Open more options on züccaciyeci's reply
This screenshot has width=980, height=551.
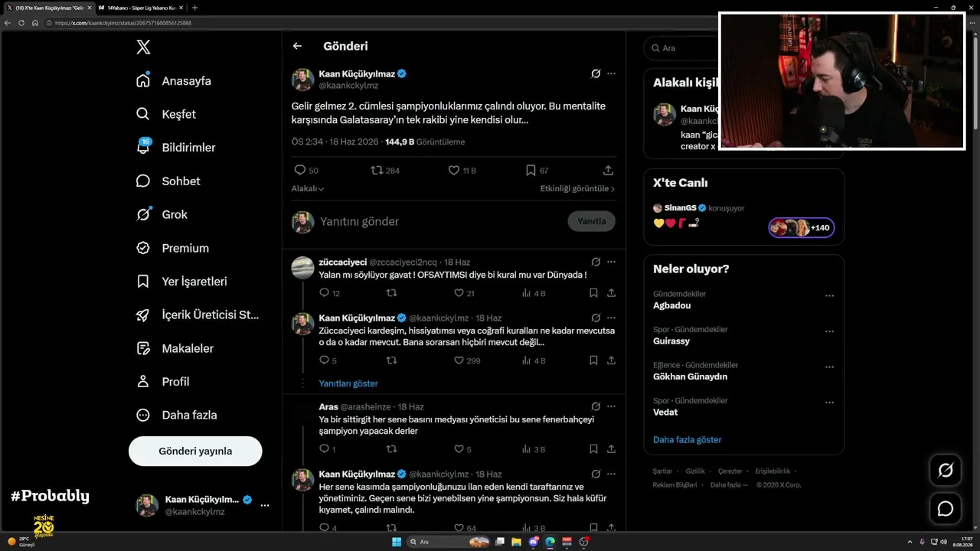coord(611,262)
